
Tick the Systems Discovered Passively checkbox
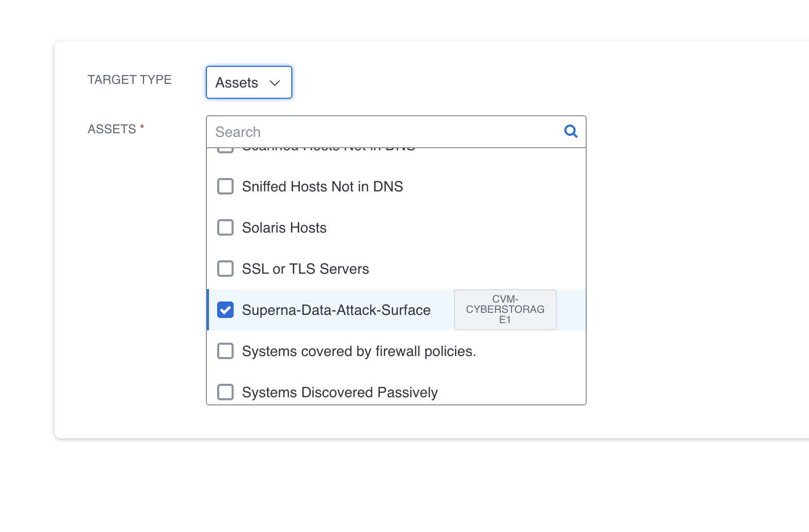[x=225, y=392]
